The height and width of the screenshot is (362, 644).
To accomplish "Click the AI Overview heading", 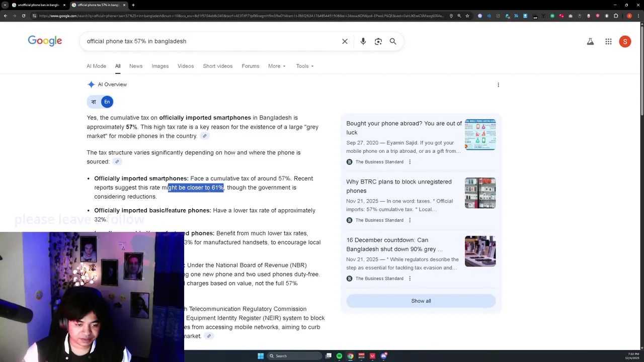I will point(112,84).
